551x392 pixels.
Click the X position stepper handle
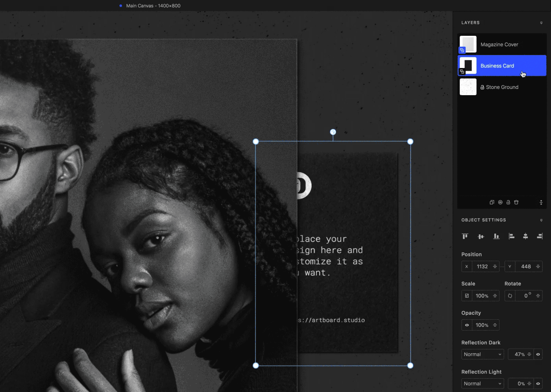[495, 267]
